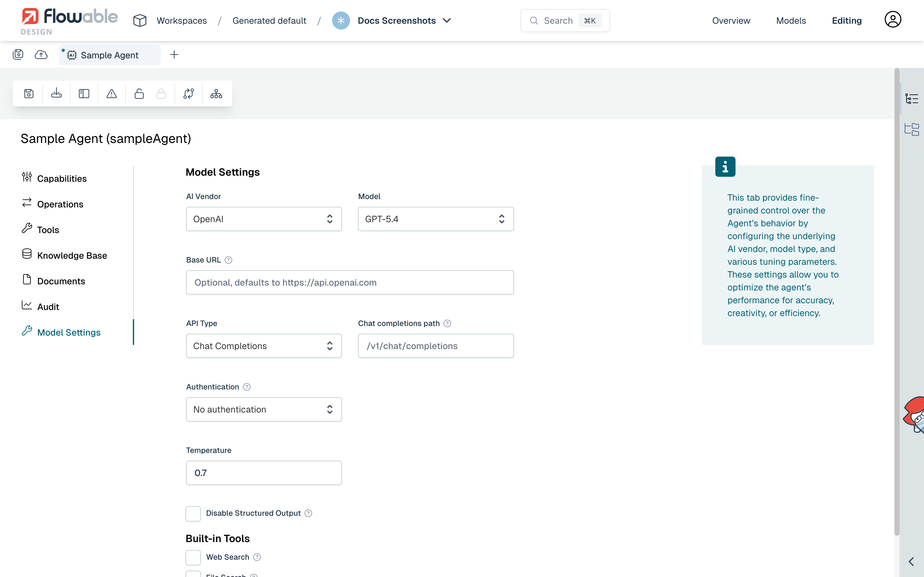This screenshot has width=924, height=577.
Task: Enable the Disable Structured Output checkbox
Action: 193,513
